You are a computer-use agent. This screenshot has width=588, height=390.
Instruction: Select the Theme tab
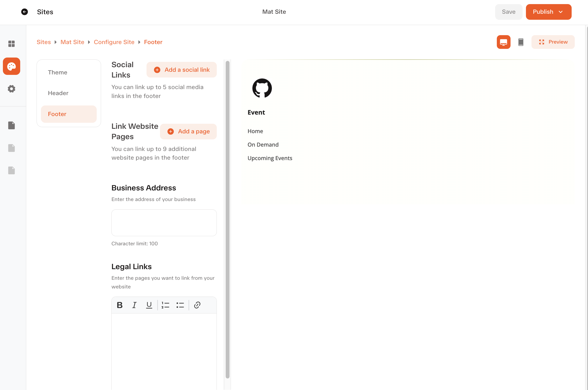click(69, 72)
